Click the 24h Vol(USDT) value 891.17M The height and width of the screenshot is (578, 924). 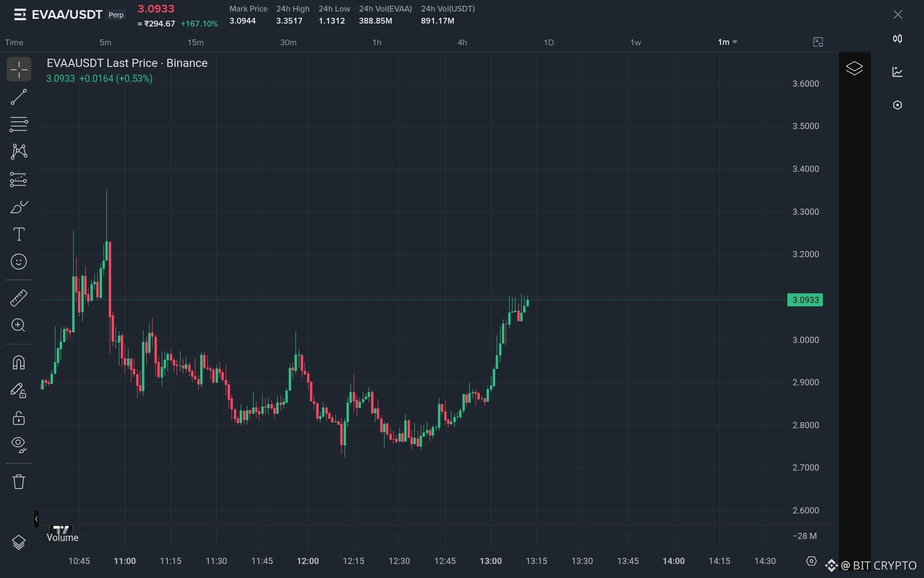(x=437, y=21)
